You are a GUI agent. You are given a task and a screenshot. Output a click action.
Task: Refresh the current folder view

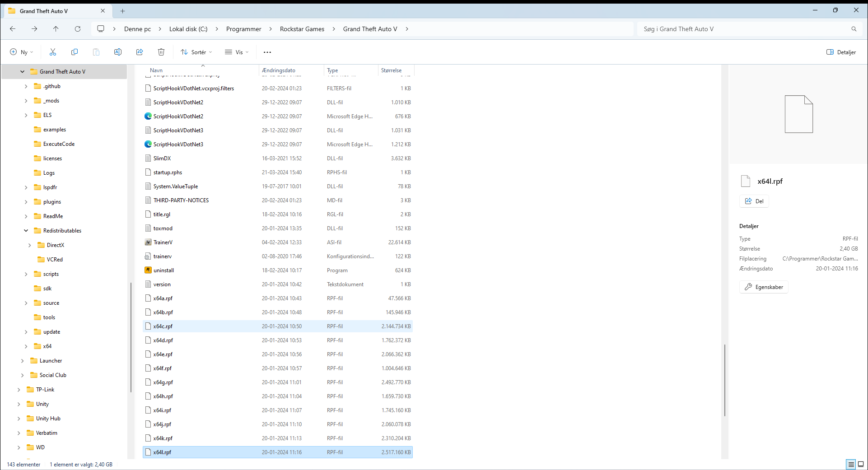78,29
